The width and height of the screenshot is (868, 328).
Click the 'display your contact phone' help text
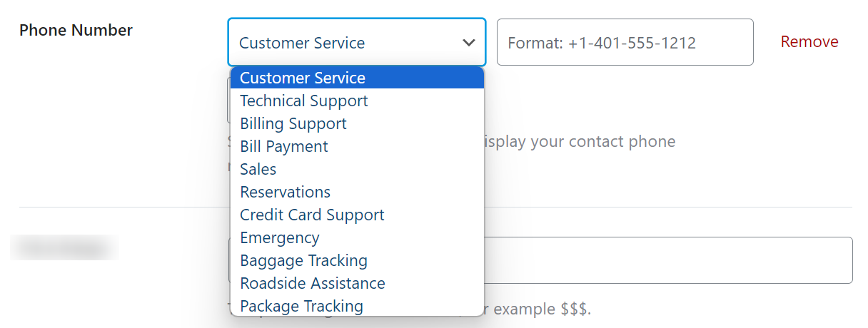(580, 141)
